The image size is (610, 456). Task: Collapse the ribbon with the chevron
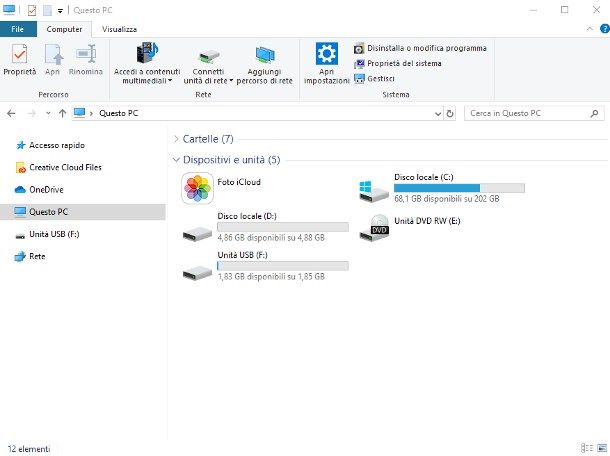590,29
